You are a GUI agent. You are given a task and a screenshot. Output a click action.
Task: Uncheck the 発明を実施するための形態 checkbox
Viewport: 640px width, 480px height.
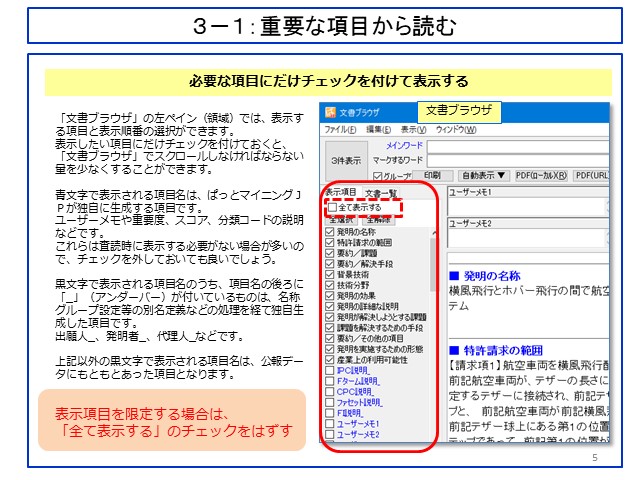click(330, 349)
